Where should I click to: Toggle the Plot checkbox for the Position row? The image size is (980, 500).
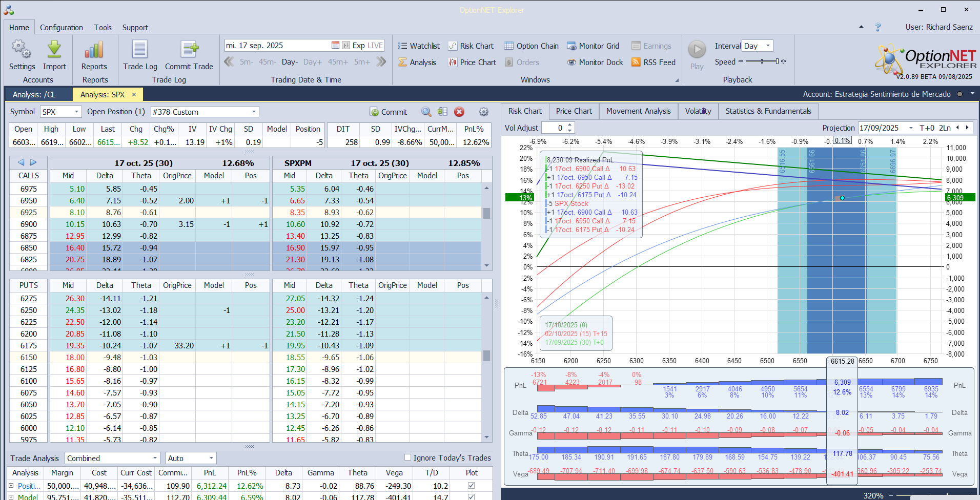(472, 486)
